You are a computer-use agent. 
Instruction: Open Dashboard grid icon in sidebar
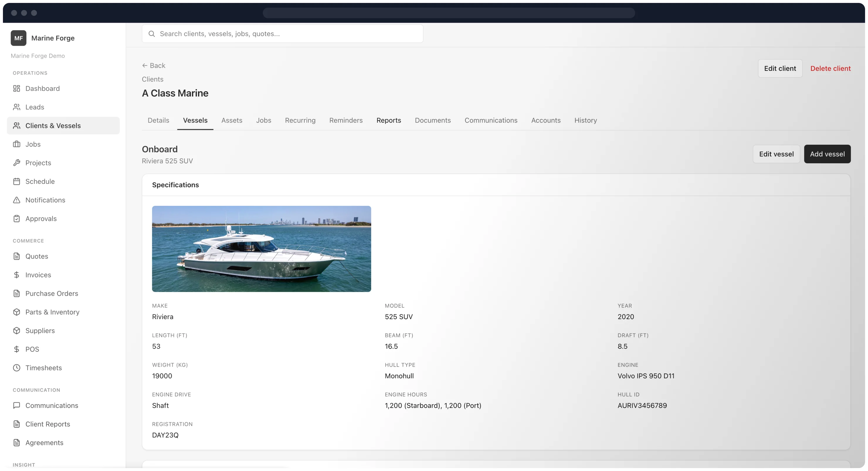pyautogui.click(x=16, y=88)
